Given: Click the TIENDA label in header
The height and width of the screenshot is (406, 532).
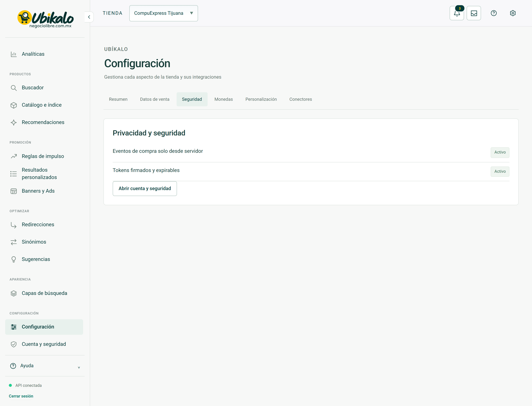Looking at the screenshot, I should coord(112,13).
